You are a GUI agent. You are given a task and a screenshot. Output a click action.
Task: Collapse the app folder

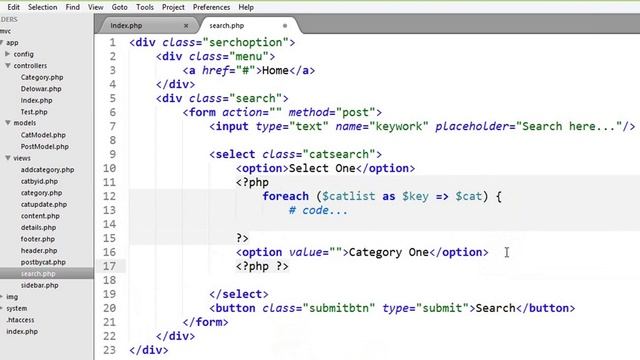click(x=2, y=42)
